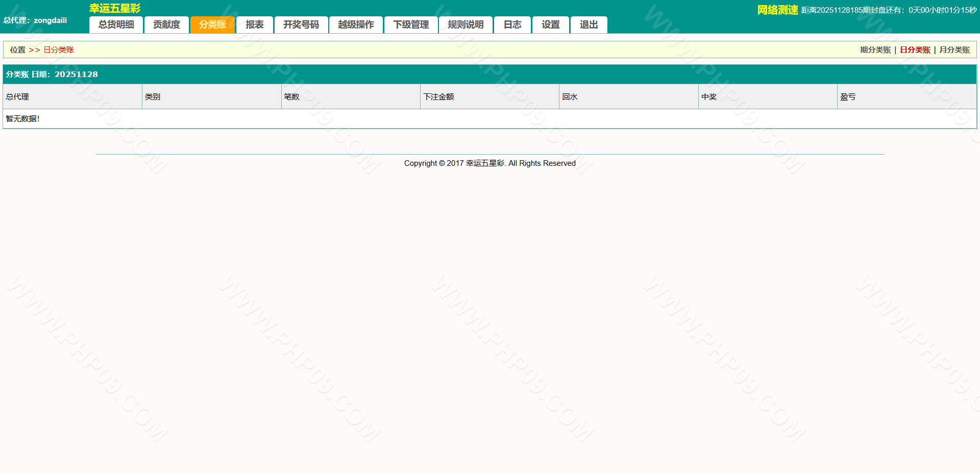Open the 设置 tab
The width and height of the screenshot is (980, 473).
pos(550,24)
